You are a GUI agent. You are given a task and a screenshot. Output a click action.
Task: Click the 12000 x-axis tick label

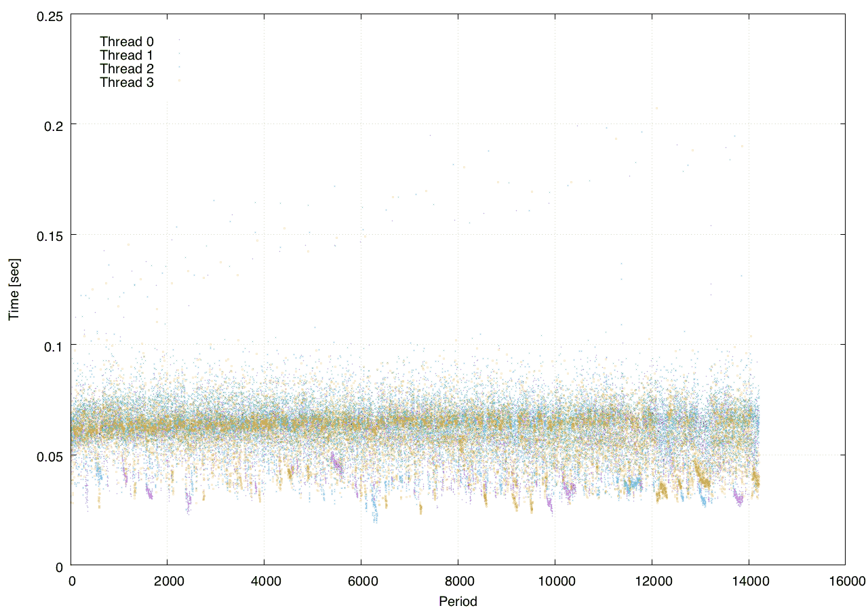coord(652,581)
